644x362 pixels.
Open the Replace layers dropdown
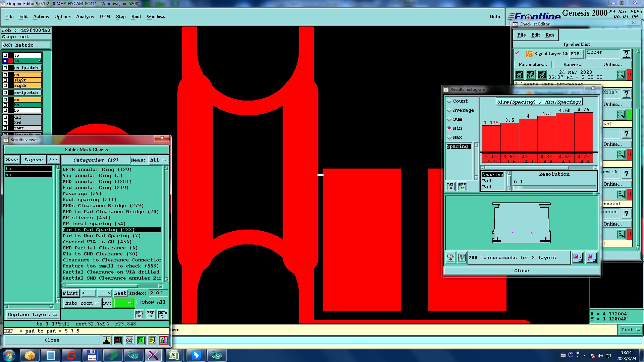[32, 315]
